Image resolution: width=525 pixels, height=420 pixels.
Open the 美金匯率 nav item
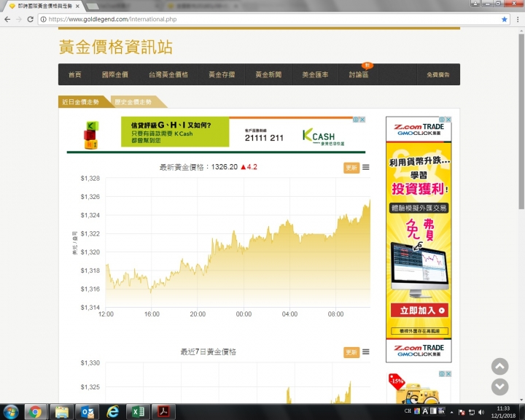(315, 74)
